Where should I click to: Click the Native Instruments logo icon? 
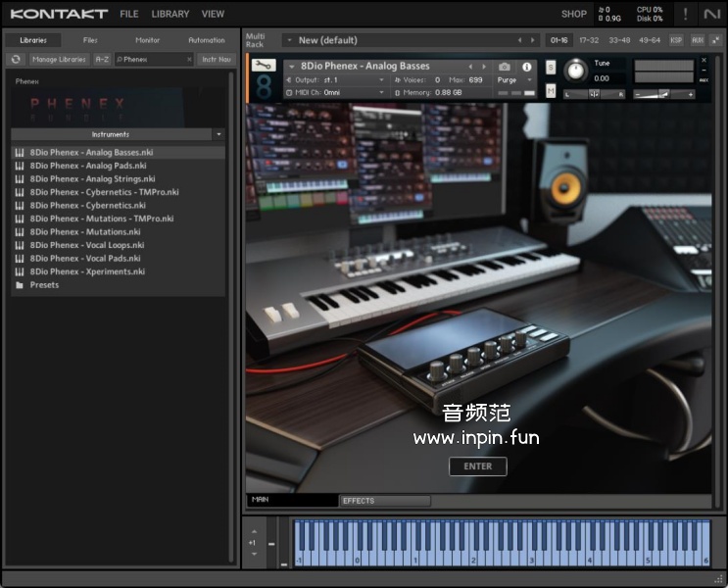point(712,14)
